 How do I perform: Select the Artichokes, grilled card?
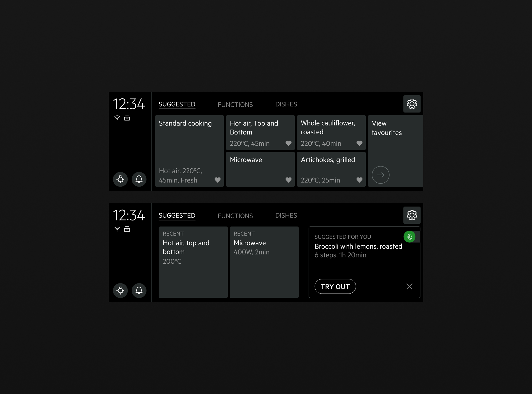(x=331, y=169)
